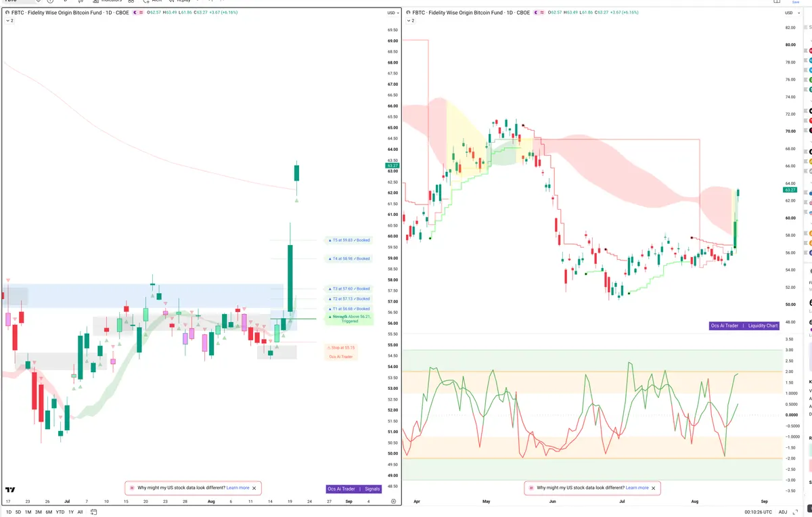The width and height of the screenshot is (812, 517).
Task: Click the TradingView logo on left chart
Action: [x=10, y=489]
